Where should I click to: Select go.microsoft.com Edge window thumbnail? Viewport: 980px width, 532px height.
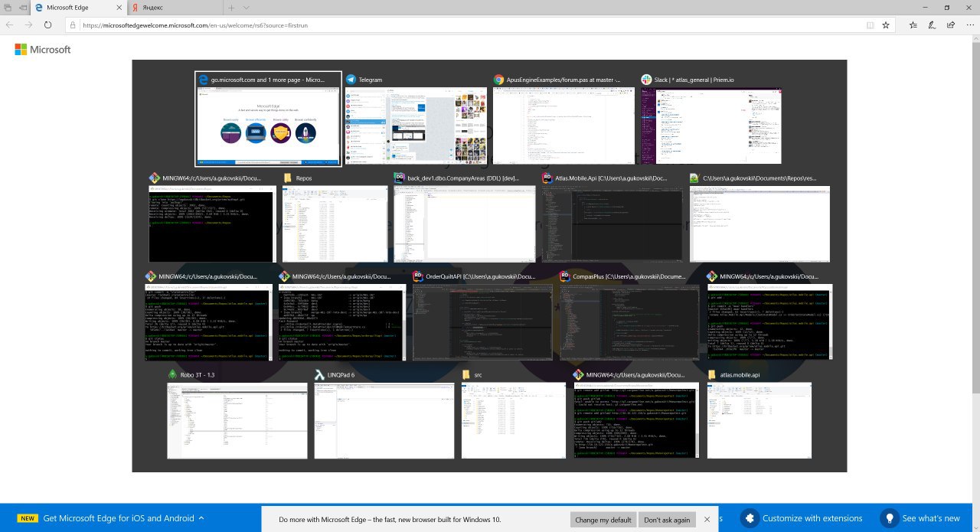(x=268, y=119)
